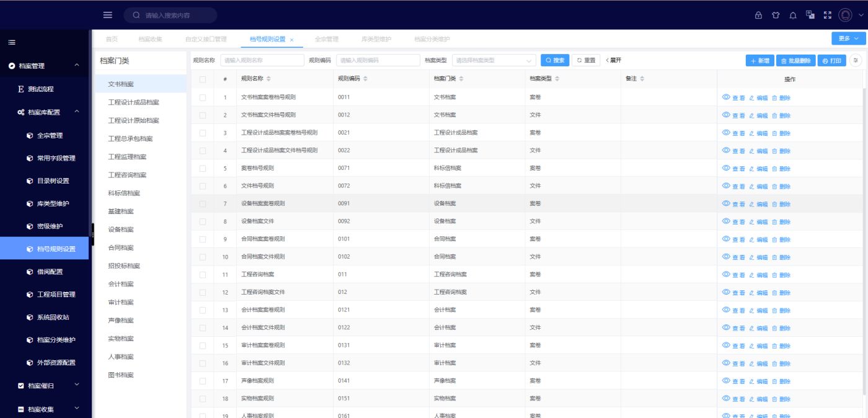The image size is (868, 418).
Task: Delete row 实物档案规则
Action: (781, 399)
